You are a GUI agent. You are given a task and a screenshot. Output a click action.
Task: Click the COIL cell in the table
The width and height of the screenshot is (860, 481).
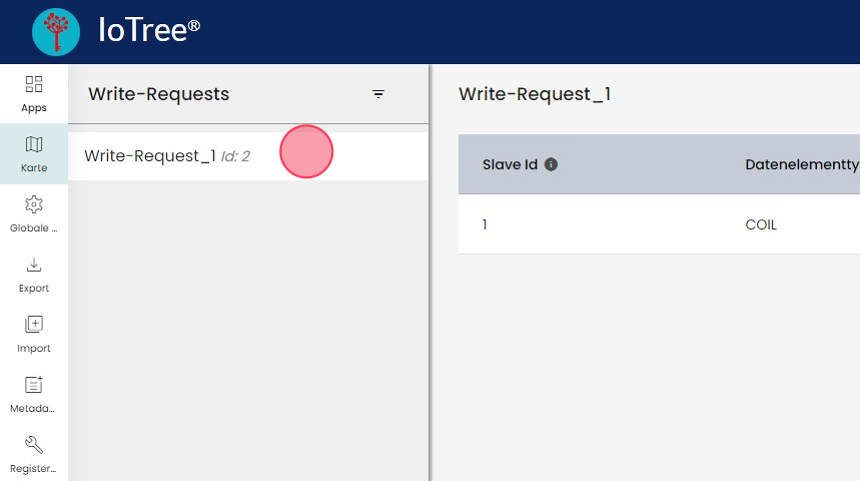[761, 224]
